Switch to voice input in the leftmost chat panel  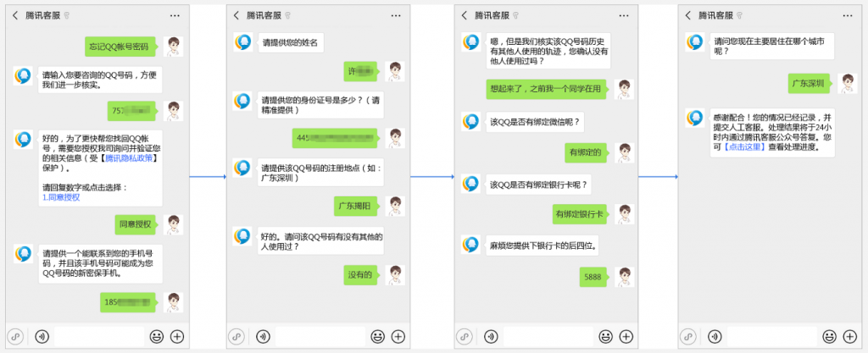[41, 336]
